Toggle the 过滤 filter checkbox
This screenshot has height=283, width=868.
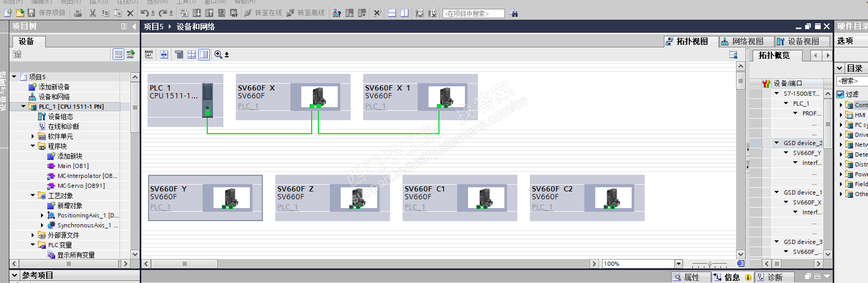pyautogui.click(x=840, y=94)
